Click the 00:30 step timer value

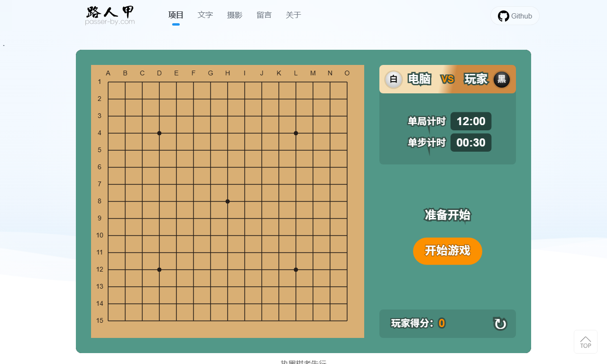point(471,143)
